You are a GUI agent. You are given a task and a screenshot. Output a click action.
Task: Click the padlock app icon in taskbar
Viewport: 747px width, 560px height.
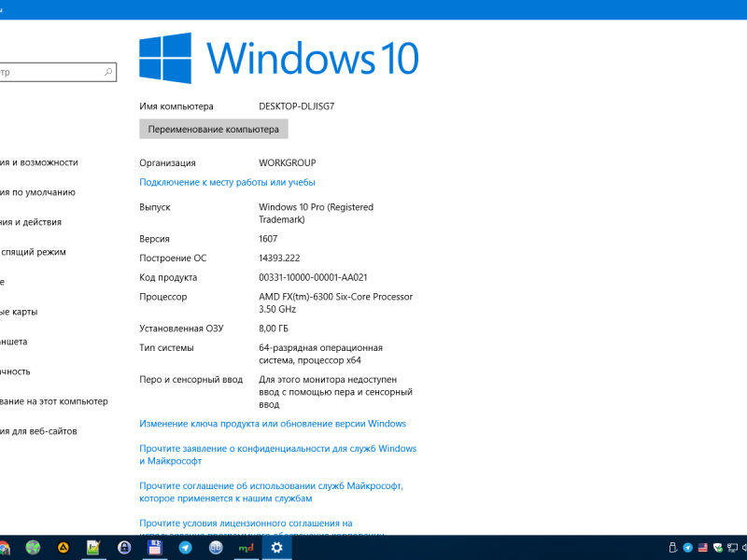click(124, 548)
